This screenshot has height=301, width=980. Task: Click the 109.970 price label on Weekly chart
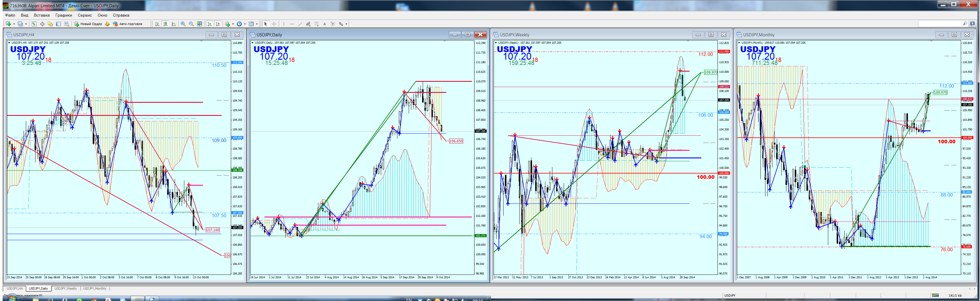point(710,72)
